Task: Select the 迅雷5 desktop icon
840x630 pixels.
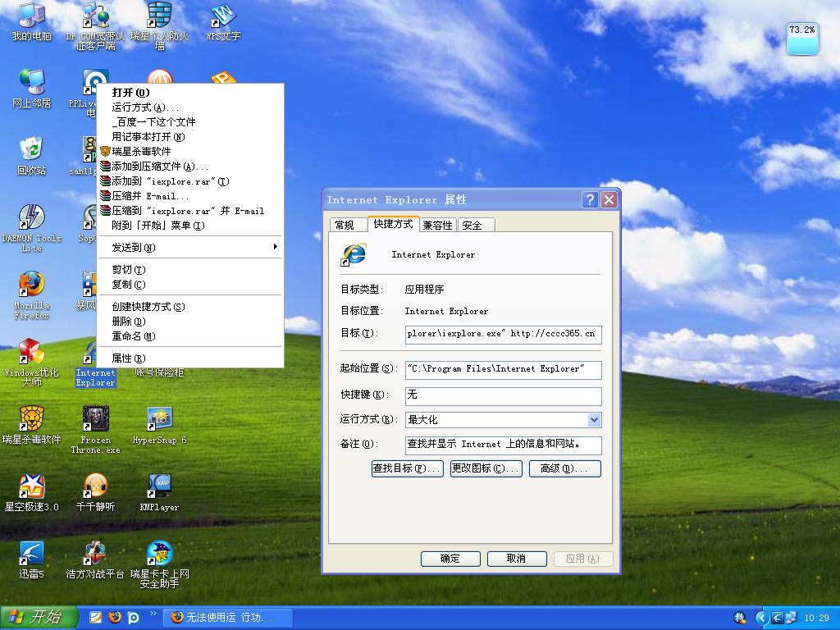Action: pos(32,560)
